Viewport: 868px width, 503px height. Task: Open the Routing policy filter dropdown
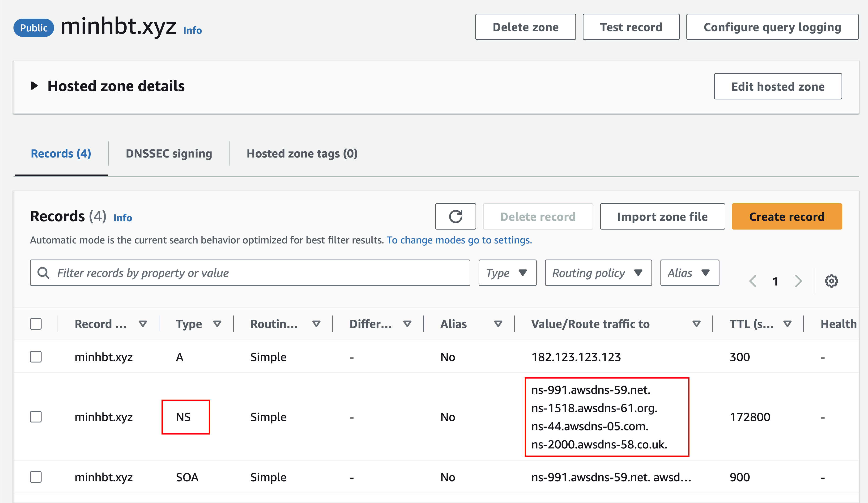coord(598,273)
